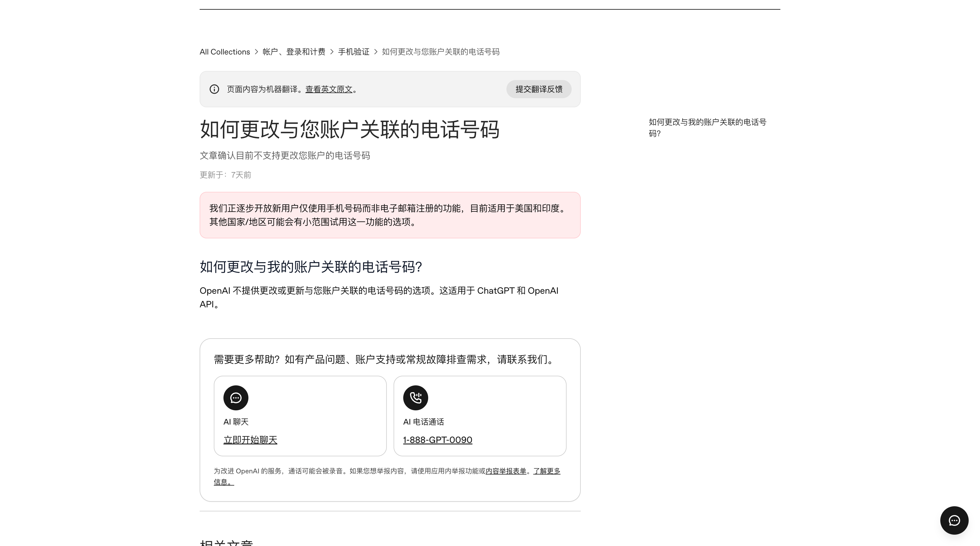Screen dimensions: 980x546
Task: Open the 帐户、登录和计费 breadcrumb
Action: point(294,52)
